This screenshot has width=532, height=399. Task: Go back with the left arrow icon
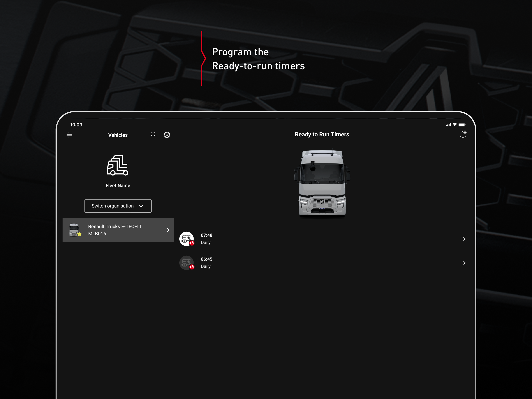(x=69, y=135)
